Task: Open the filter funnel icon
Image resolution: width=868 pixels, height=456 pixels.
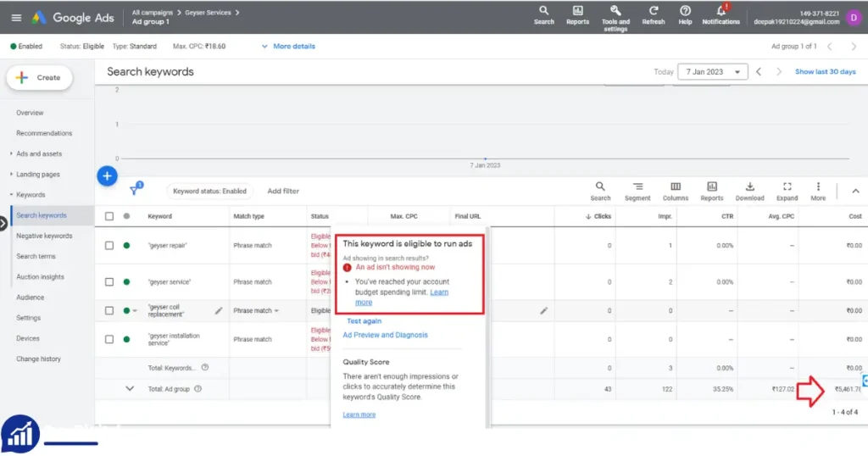Action: (135, 190)
